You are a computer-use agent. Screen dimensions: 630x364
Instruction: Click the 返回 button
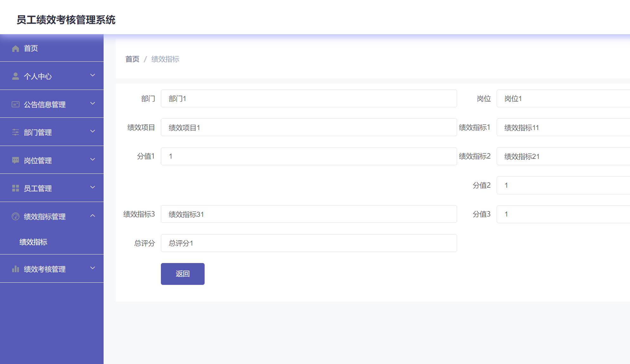(x=182, y=274)
